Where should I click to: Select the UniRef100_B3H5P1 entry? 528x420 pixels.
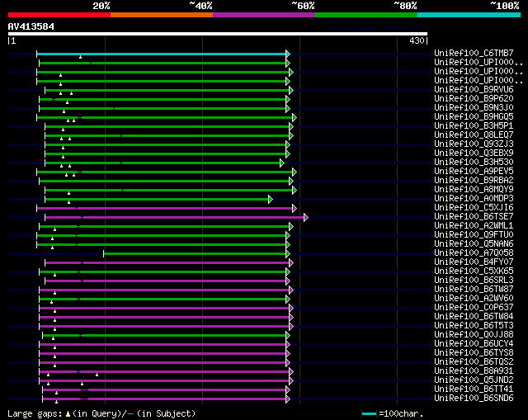(474, 126)
